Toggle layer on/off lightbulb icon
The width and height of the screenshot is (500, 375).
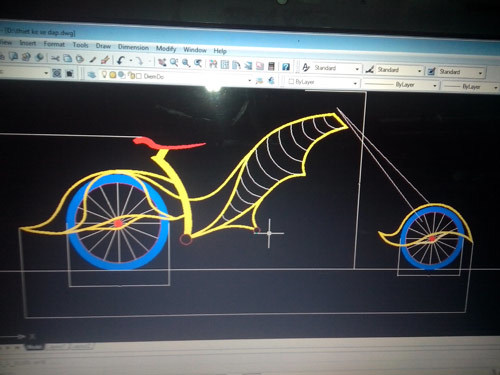tap(104, 75)
